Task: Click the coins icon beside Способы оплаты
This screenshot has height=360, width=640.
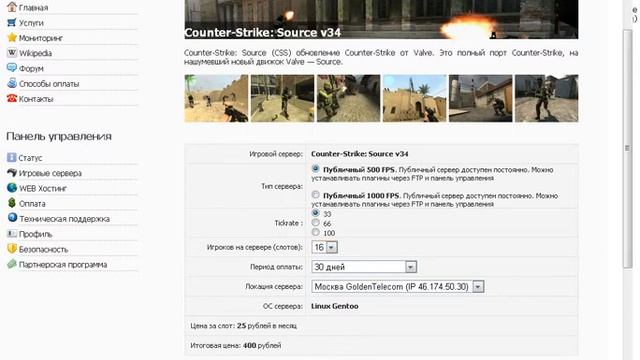Action: click(x=12, y=83)
